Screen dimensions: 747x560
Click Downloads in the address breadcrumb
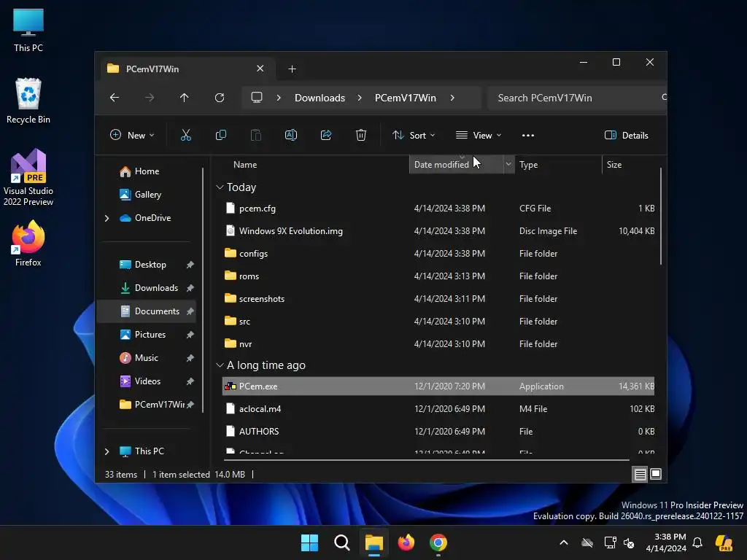pyautogui.click(x=320, y=98)
